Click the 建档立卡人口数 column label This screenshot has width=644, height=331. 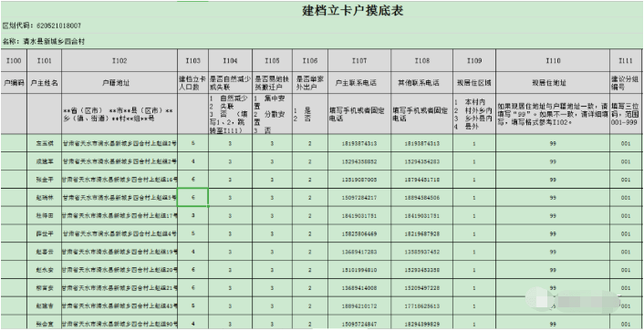pos(193,83)
